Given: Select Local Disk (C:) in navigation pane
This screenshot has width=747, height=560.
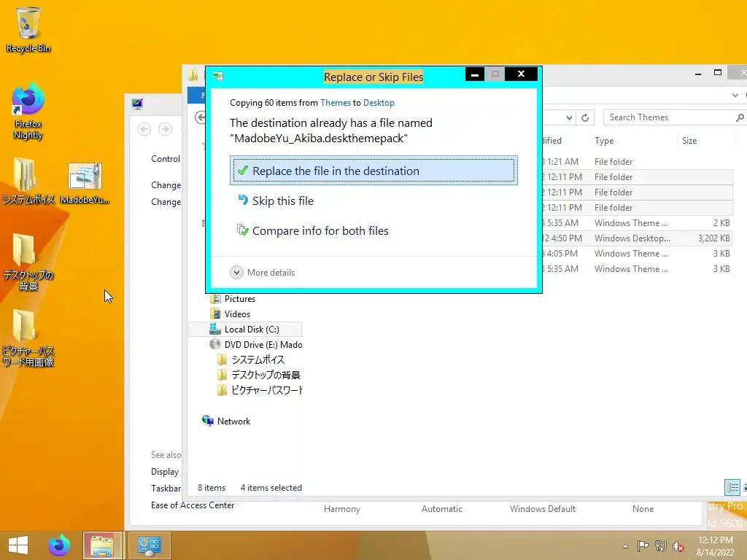Looking at the screenshot, I should pyautogui.click(x=245, y=330).
